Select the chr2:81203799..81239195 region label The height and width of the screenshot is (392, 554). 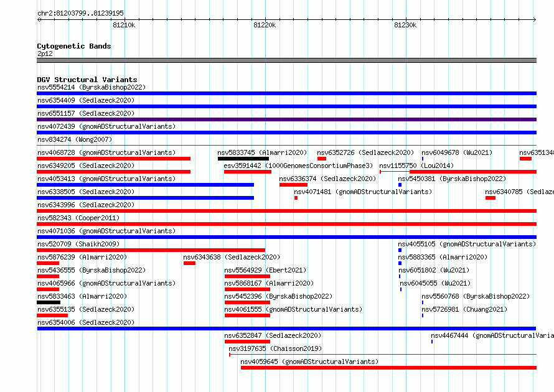[80, 13]
